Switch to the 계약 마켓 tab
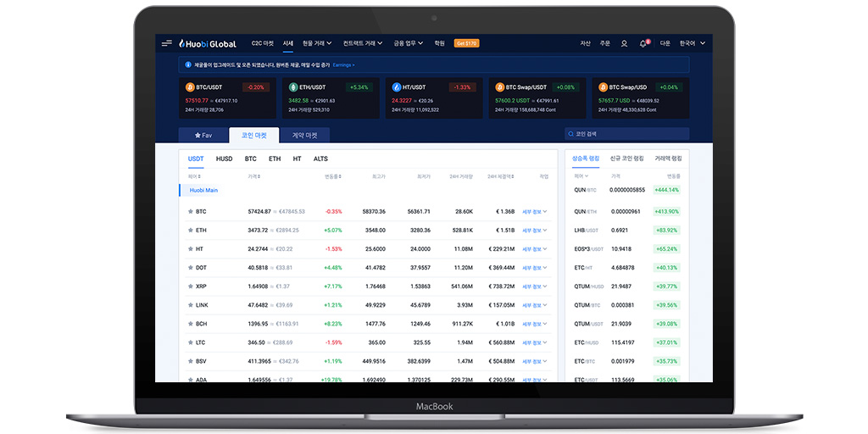 tap(304, 135)
